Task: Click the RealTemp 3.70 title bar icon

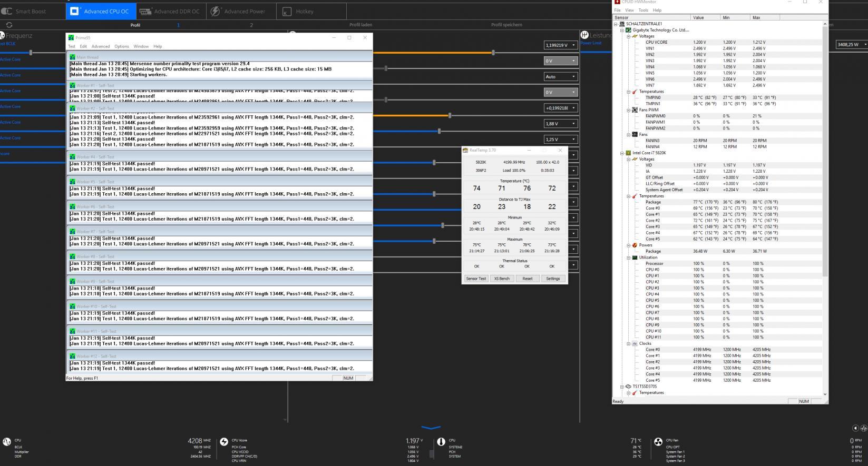Action: click(465, 150)
